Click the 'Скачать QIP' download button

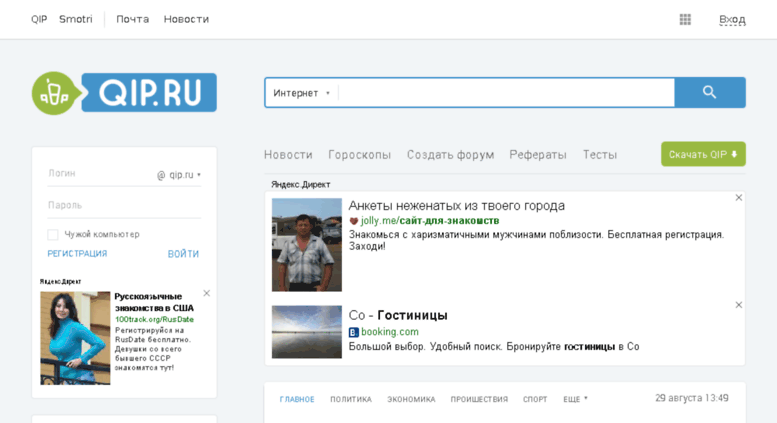point(703,154)
